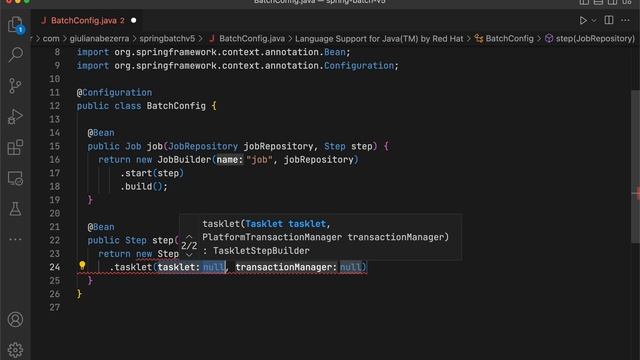Open the Extensions view
Screen dimensions: 640x360
point(16,147)
